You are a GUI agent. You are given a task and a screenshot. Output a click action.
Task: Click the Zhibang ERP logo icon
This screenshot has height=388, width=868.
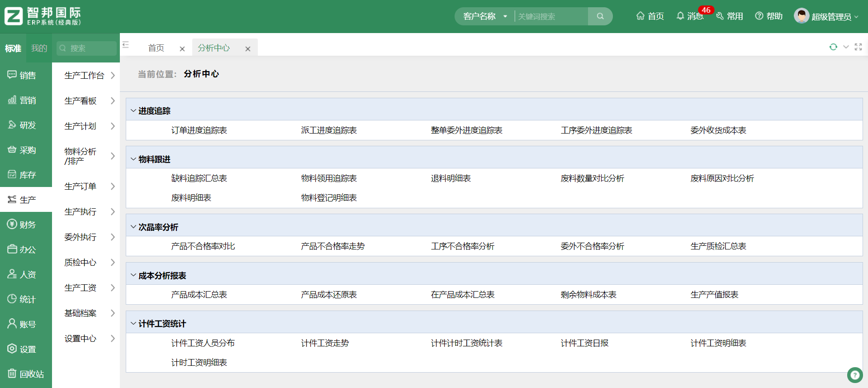[x=14, y=16]
